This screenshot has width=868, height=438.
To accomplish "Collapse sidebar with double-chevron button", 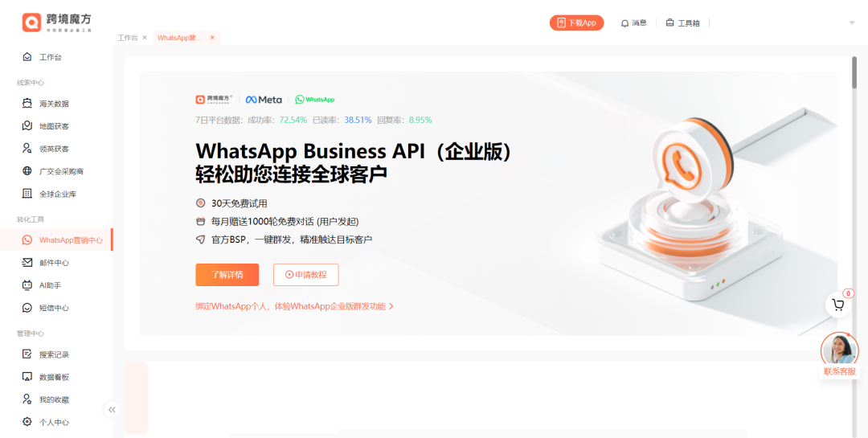I will click(x=112, y=410).
